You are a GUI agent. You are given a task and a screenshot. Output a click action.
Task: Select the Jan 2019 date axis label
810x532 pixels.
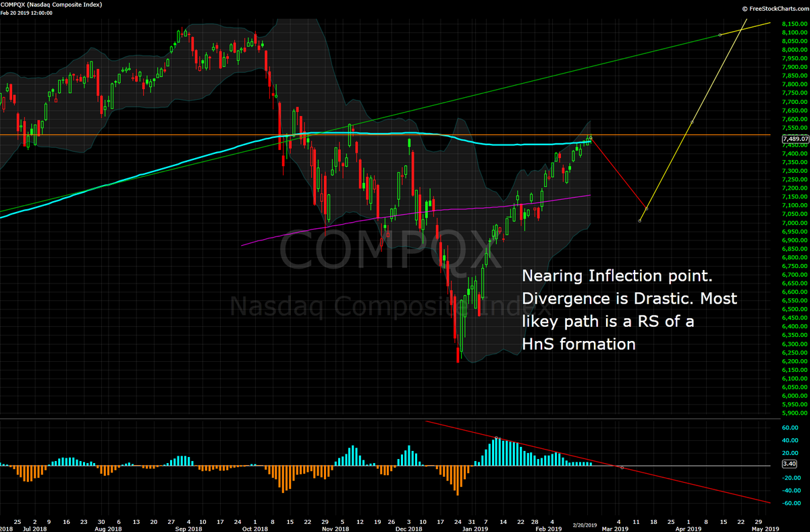(475, 529)
